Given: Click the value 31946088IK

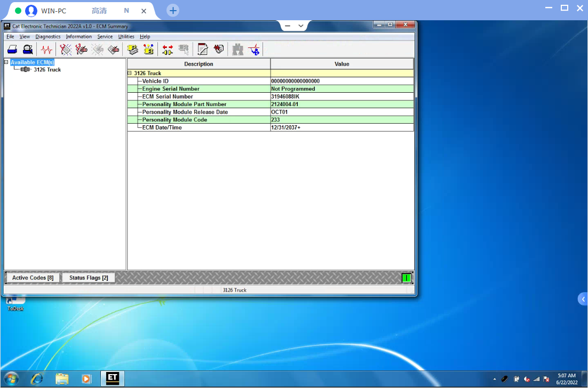Looking at the screenshot, I should 285,96.
